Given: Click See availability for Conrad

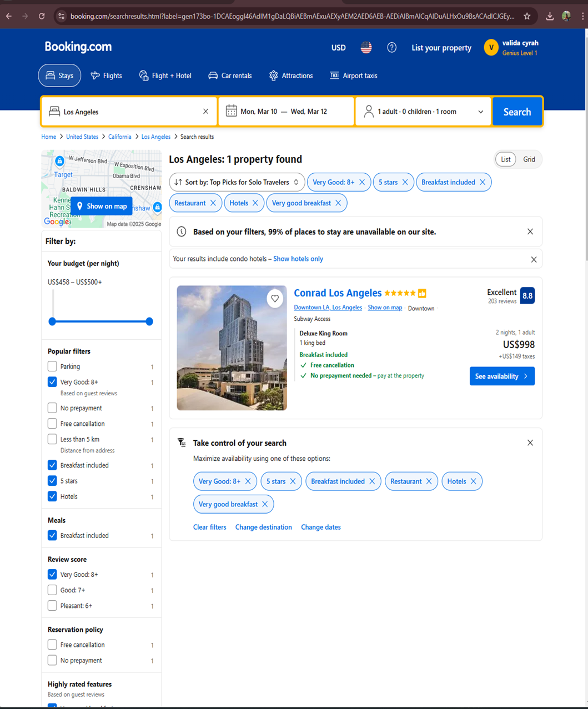Looking at the screenshot, I should point(502,376).
